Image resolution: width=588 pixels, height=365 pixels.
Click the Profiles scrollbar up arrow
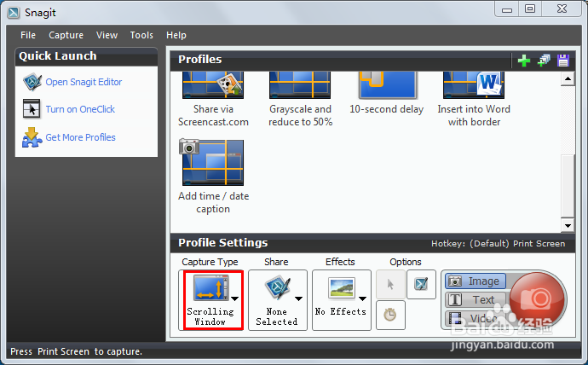coord(568,78)
